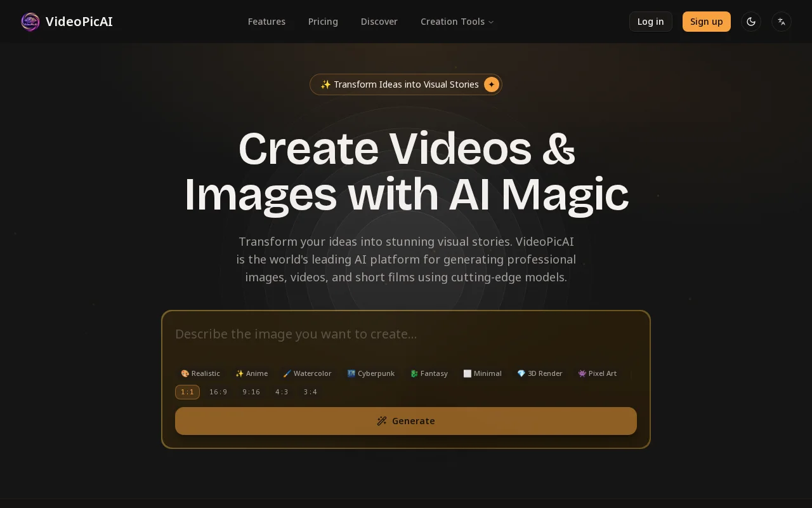Click the Generate button

406,421
